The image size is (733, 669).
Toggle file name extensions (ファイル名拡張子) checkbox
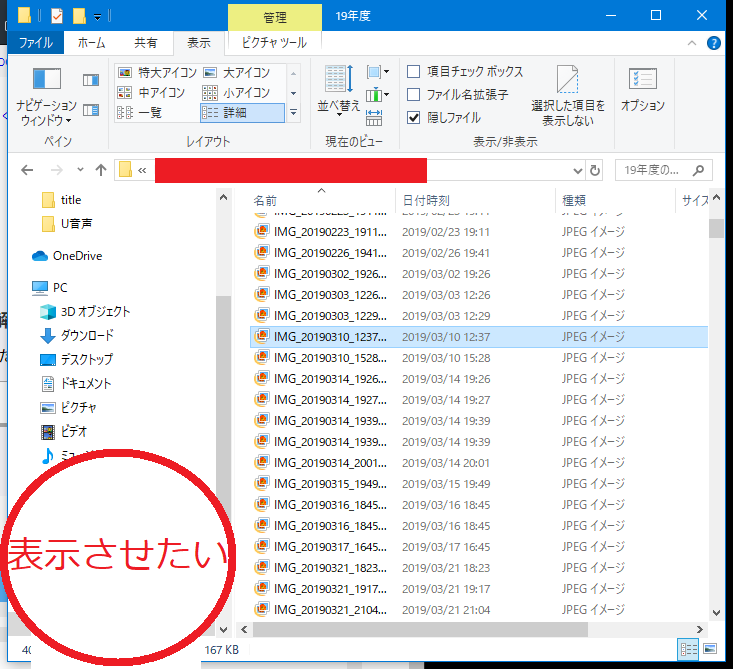(414, 95)
